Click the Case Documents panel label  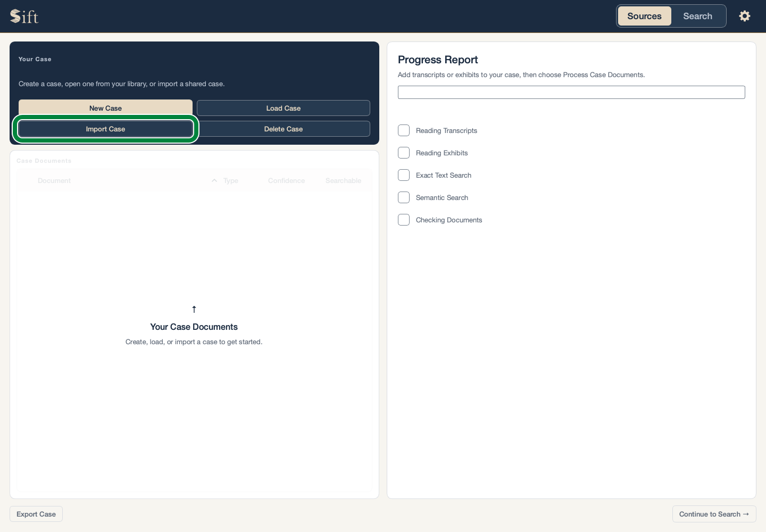tap(44, 161)
